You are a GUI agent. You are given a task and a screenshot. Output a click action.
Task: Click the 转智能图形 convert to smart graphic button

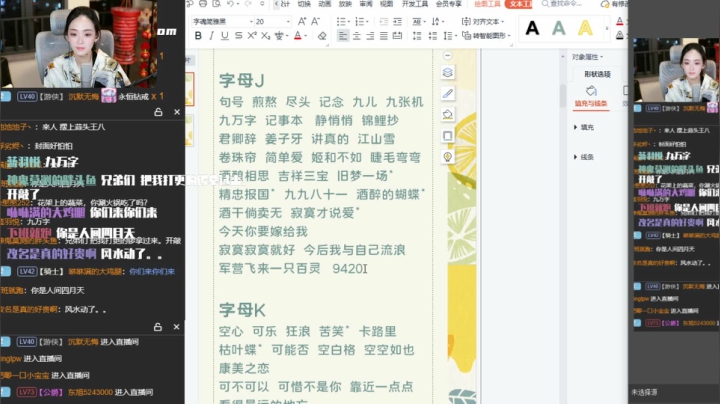pyautogui.click(x=486, y=36)
